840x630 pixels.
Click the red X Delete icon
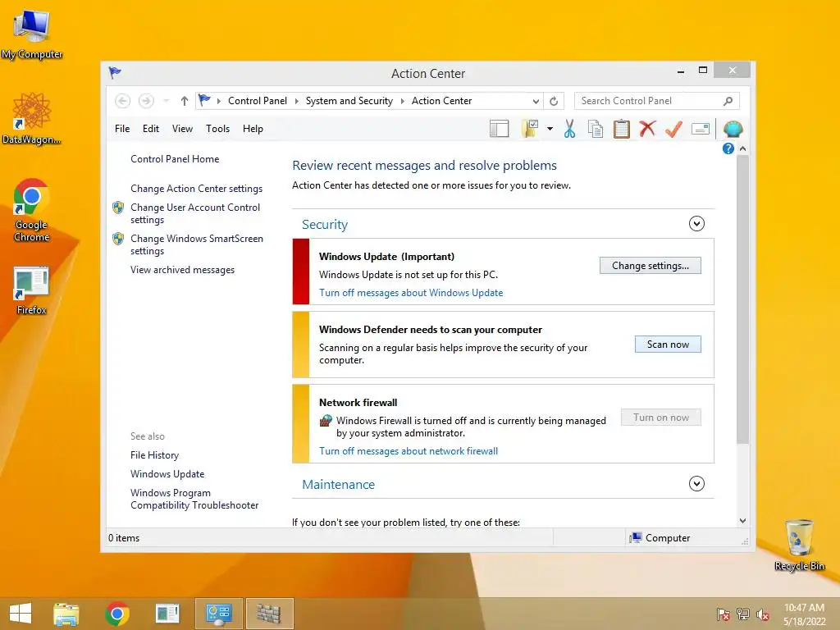tap(648, 129)
